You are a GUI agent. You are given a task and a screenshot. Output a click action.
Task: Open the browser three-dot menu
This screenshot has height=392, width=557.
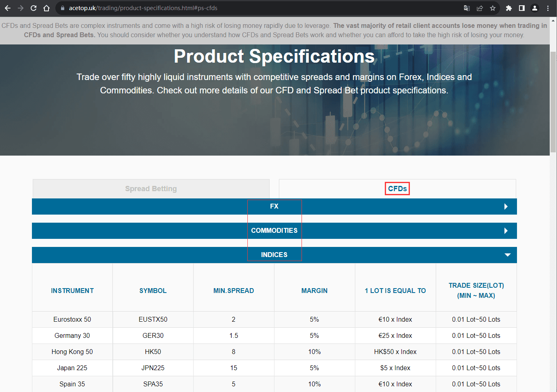[x=548, y=8]
